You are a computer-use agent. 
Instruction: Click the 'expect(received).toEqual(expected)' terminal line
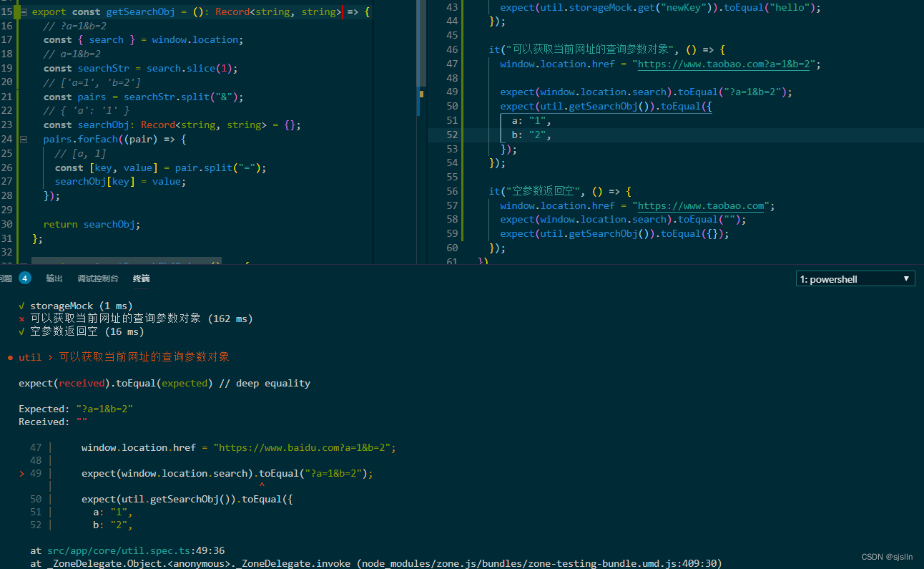[116, 383]
